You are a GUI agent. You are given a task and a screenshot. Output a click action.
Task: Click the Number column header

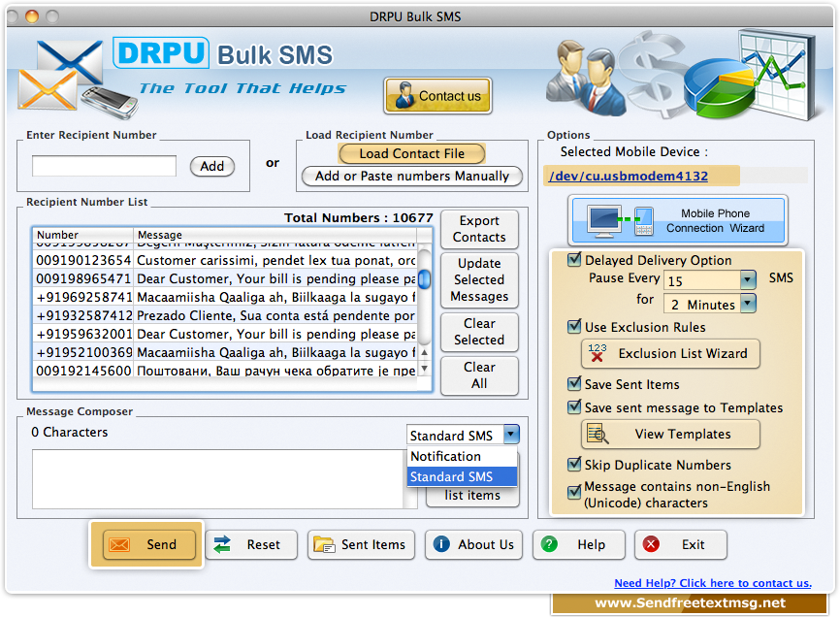(83, 235)
